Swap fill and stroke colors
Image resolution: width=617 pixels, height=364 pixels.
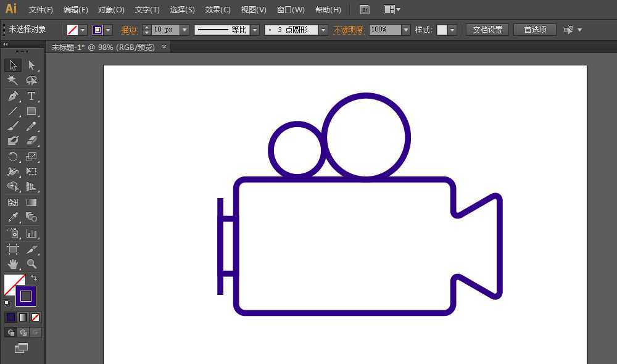pyautogui.click(x=34, y=278)
